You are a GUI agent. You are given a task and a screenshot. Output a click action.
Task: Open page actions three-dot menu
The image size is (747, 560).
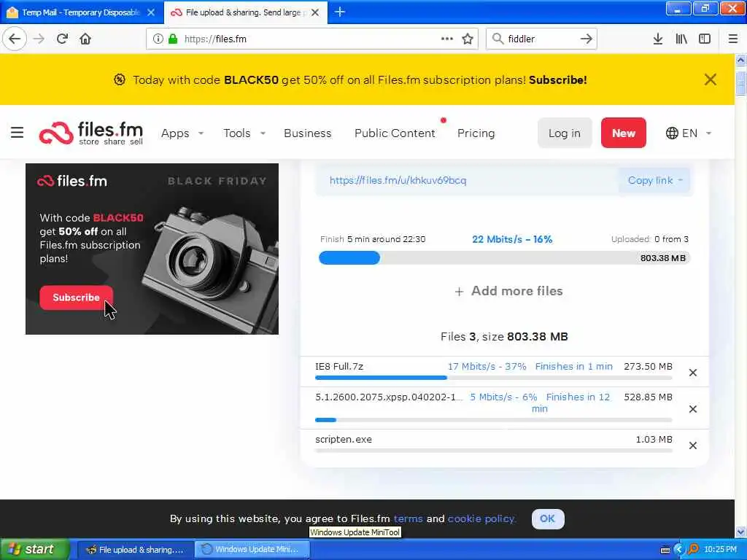point(447,39)
